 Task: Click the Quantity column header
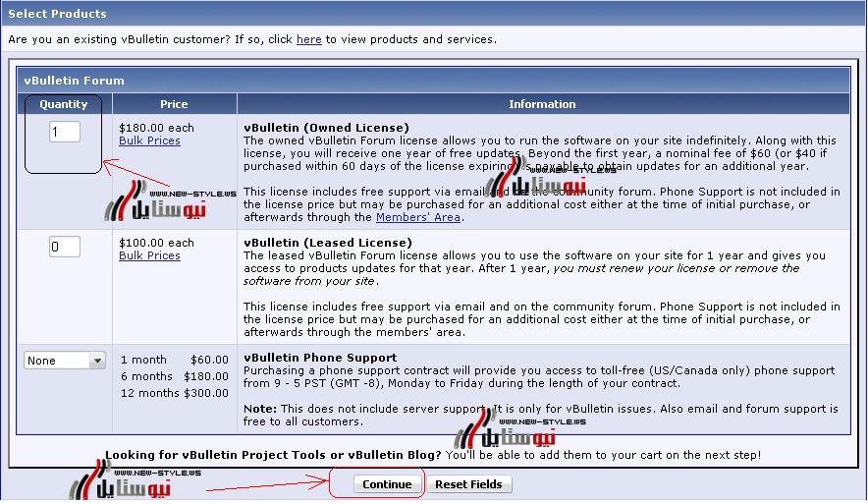coord(64,104)
